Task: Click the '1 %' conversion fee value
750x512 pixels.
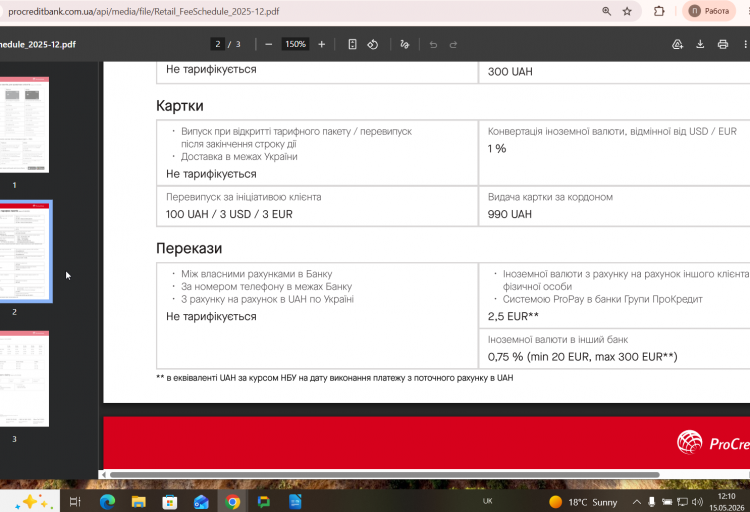Action: pos(496,149)
